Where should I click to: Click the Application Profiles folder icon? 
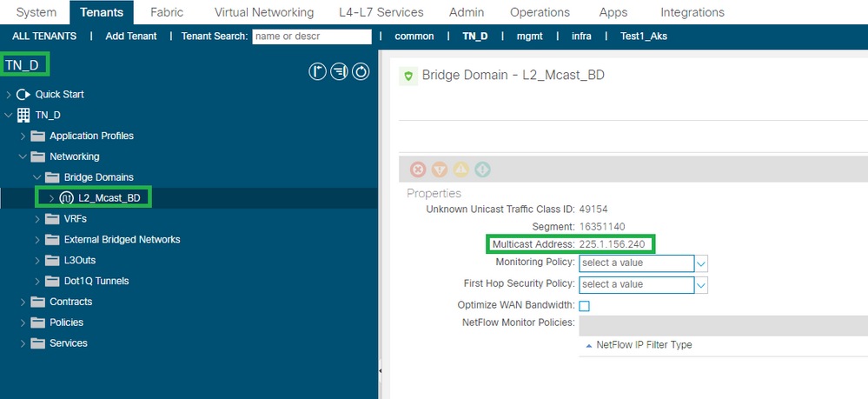click(38, 136)
